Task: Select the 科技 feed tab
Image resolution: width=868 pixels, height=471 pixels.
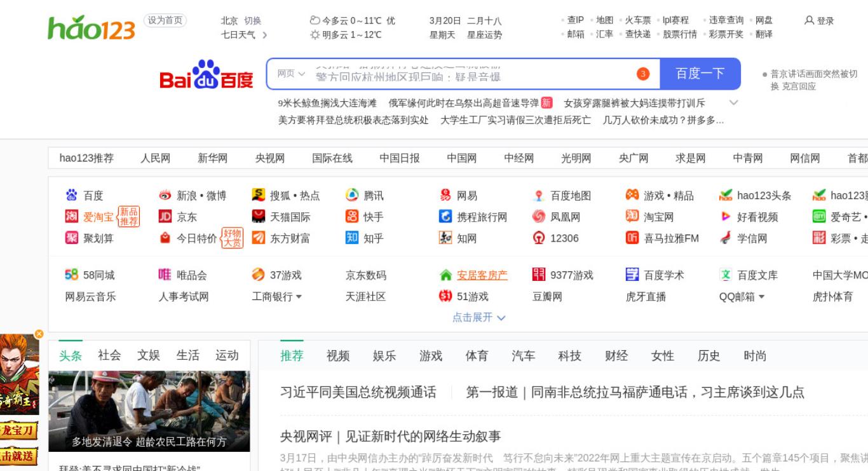Action: (570, 356)
